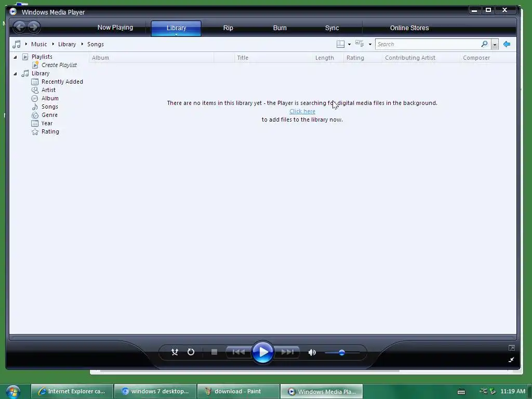Open the Windows Start button

pos(13,392)
